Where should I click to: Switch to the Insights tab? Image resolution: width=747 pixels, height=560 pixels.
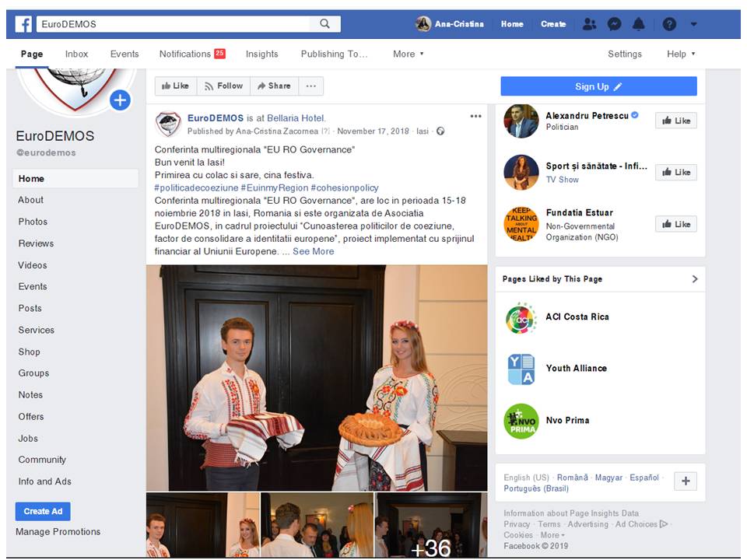point(262,54)
